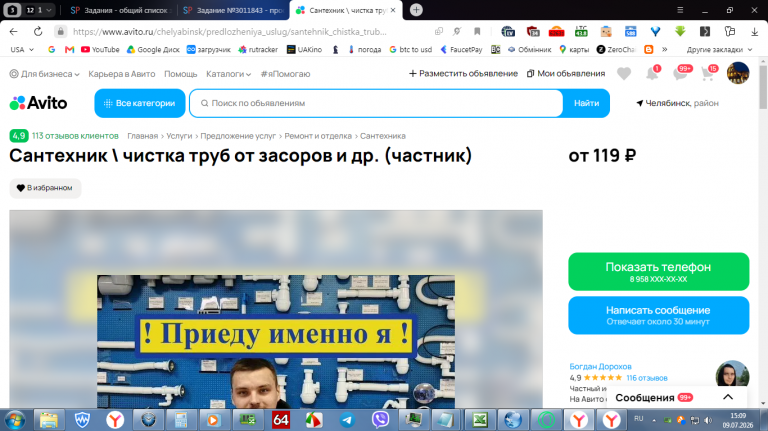Open the UAKino bookmark
The image size is (768, 431).
coord(304,49)
